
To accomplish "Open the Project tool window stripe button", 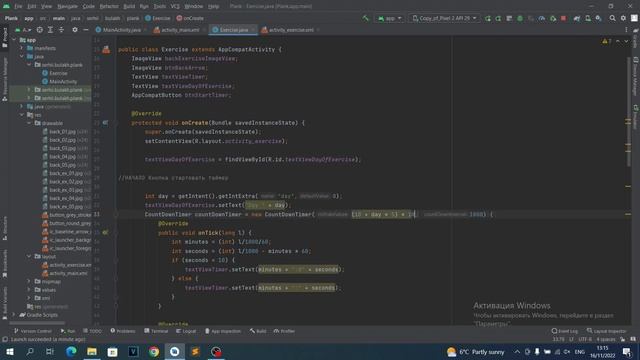I will tap(4, 37).
